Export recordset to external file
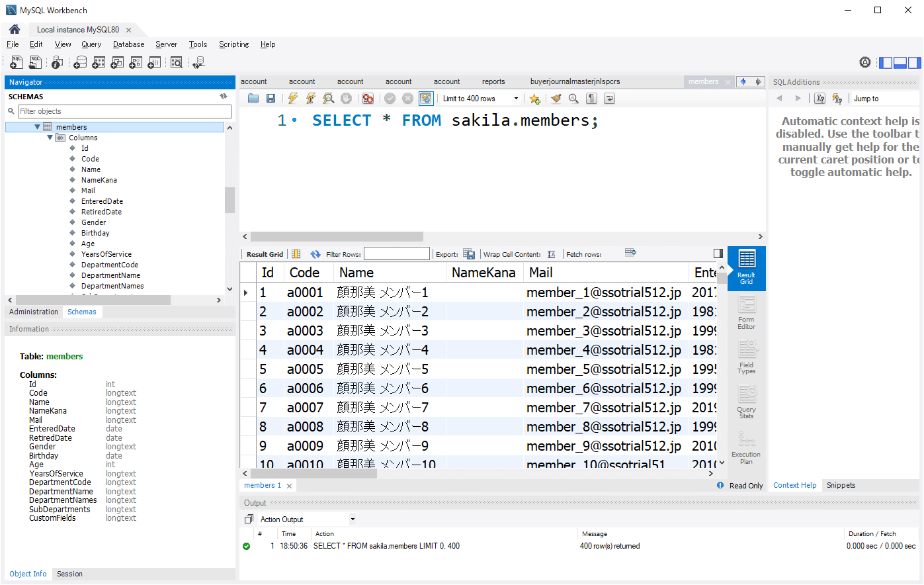Viewport: 924px width, 585px height. click(469, 254)
